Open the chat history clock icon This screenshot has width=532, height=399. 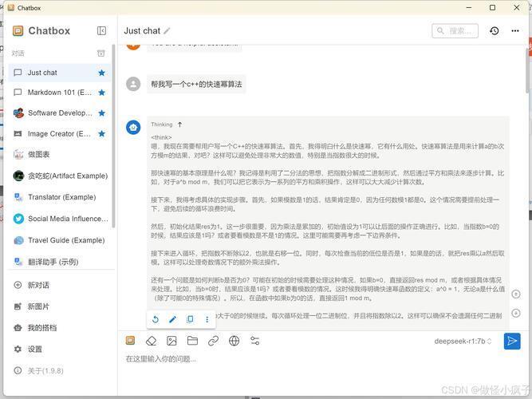coord(494,31)
